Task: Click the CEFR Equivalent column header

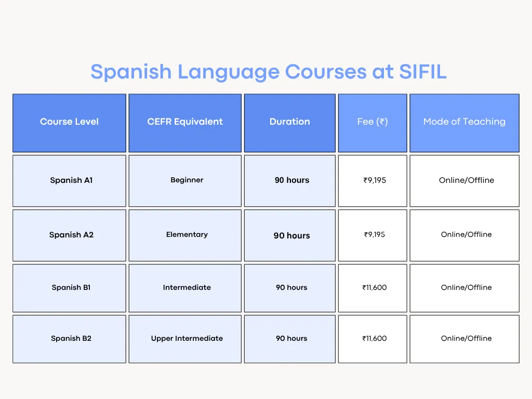Action: tap(185, 122)
